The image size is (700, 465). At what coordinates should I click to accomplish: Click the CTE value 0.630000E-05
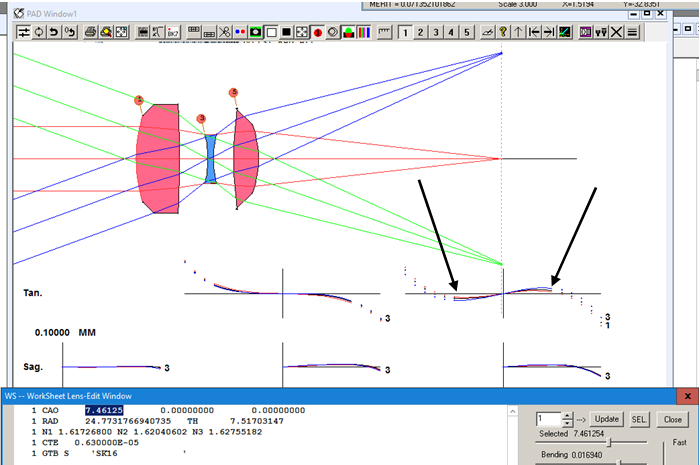107,442
